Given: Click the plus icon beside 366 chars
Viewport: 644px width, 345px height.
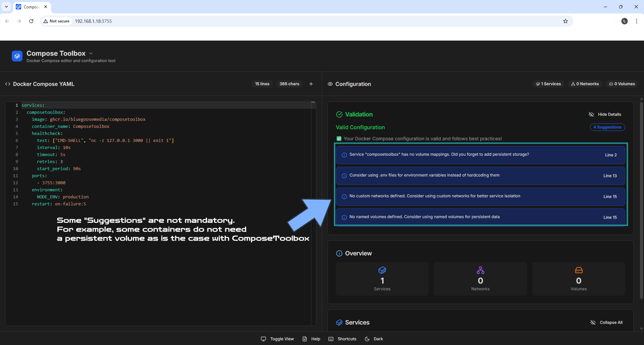Looking at the screenshot, I should [311, 84].
